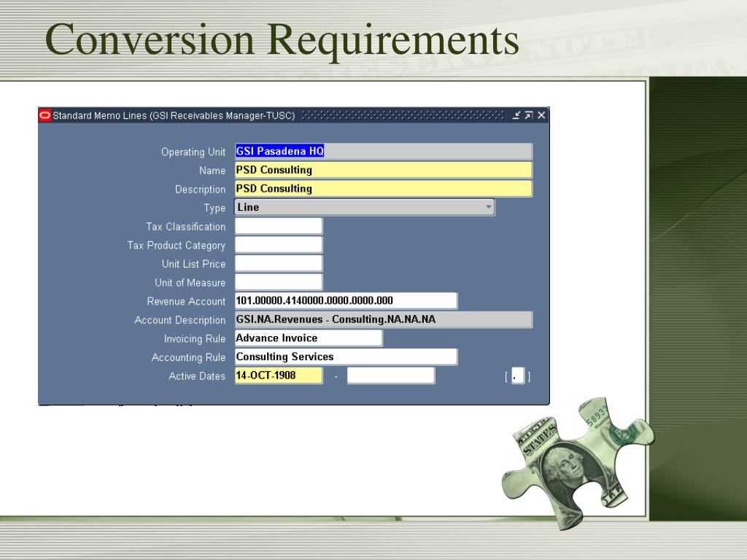Click the Revenue Account label
The height and width of the screenshot is (560, 747).
186,301
